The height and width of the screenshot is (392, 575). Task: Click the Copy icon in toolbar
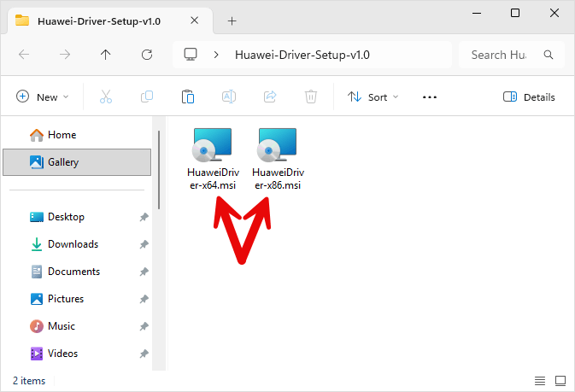coord(147,97)
